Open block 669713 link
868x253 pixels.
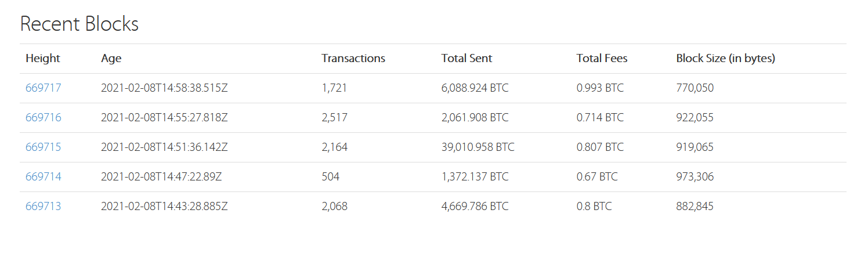pyautogui.click(x=44, y=207)
